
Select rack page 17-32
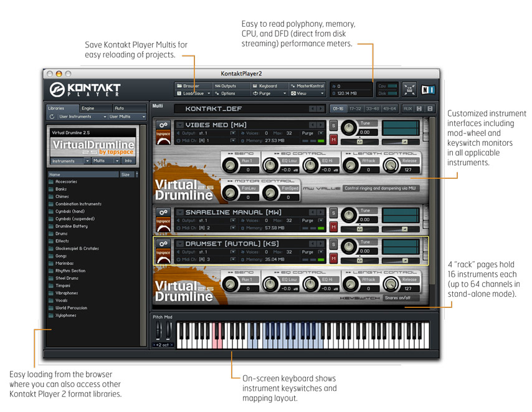click(x=355, y=108)
